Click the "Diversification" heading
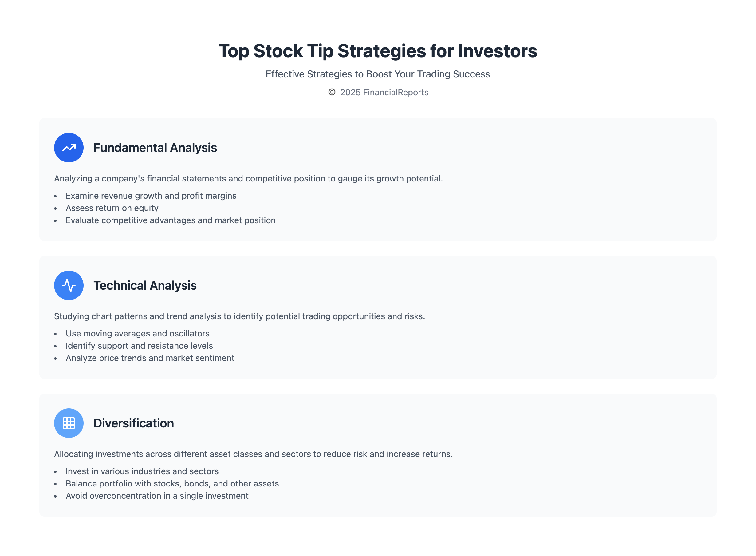Screen dimensions: 756x556 [x=133, y=423]
